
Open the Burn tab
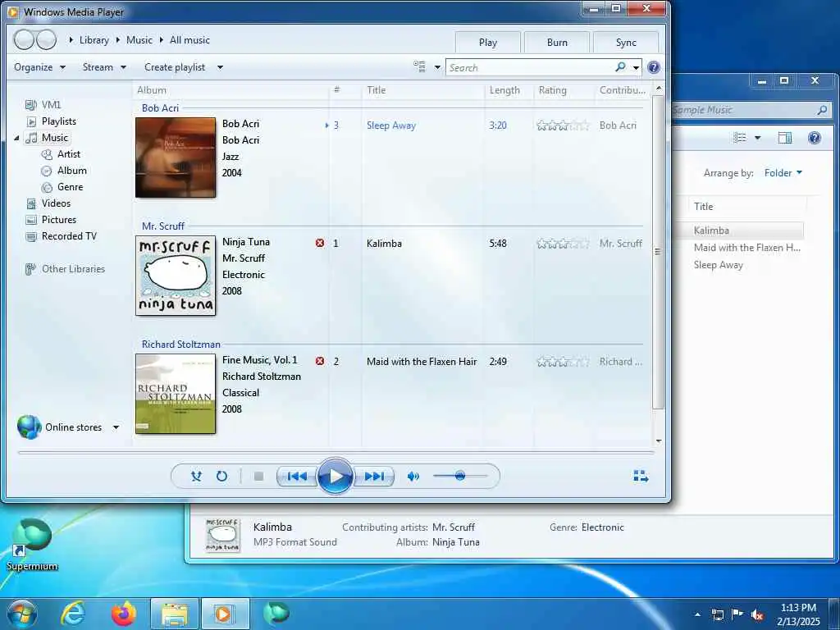click(x=557, y=43)
